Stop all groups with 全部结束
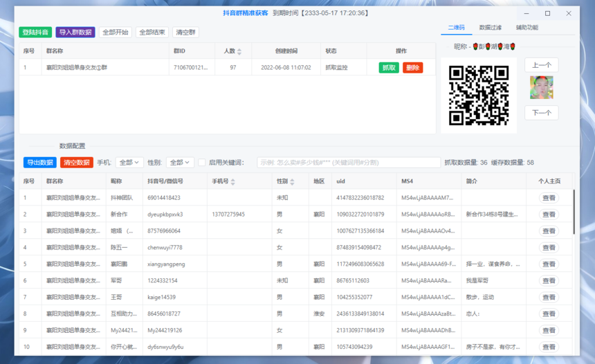The height and width of the screenshot is (364, 595). pyautogui.click(x=152, y=33)
